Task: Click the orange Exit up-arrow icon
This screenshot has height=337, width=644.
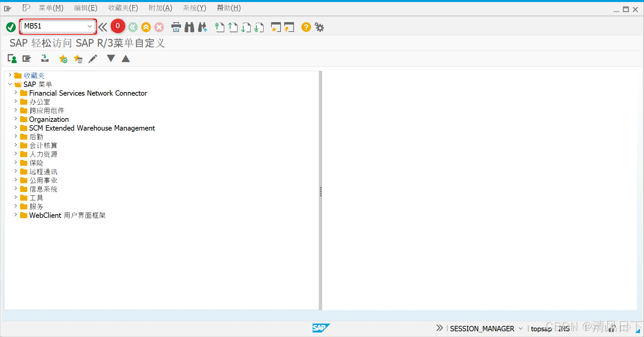Action: (x=146, y=27)
